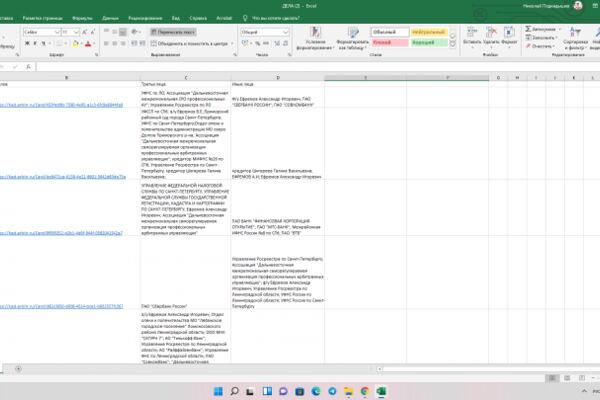Viewport: 600px width, 400px height.
Task: Open the Acrobat tab
Action: pyautogui.click(x=224, y=18)
